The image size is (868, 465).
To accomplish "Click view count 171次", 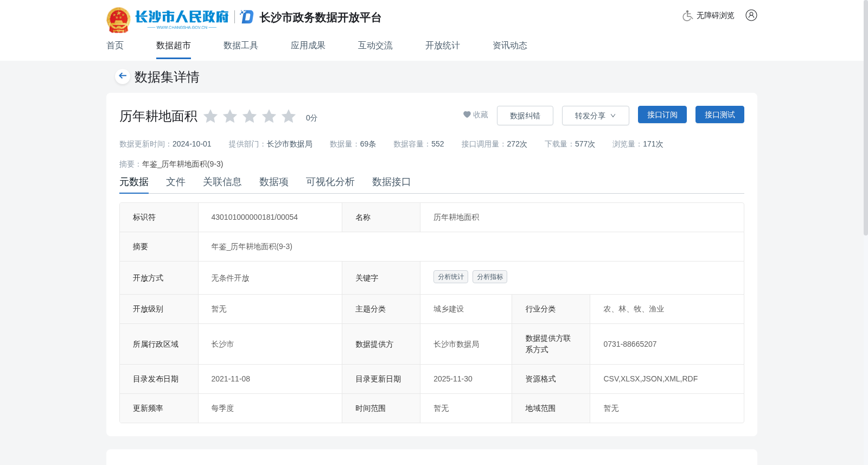I will pyautogui.click(x=653, y=144).
